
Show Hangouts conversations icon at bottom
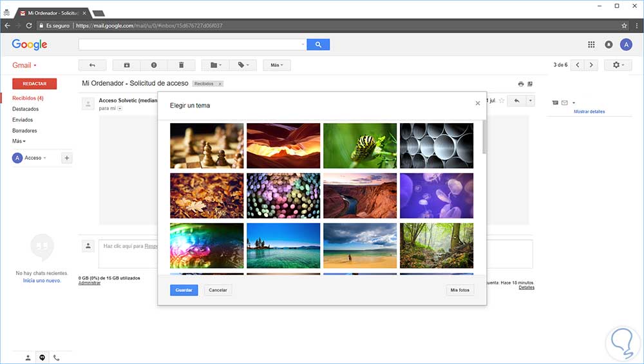[42, 358]
